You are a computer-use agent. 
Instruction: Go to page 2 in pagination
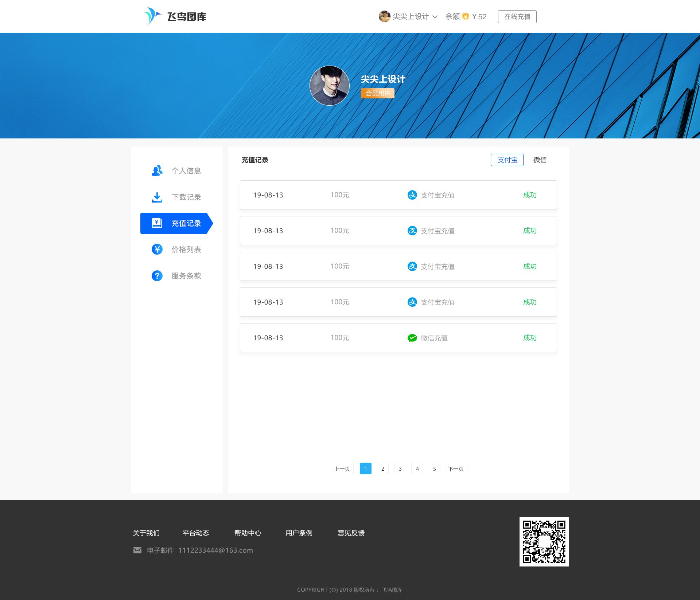pyautogui.click(x=382, y=468)
